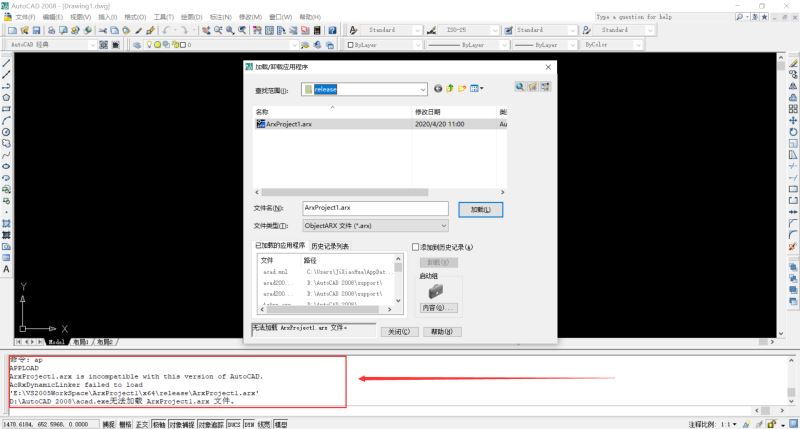Click the 文件名 file name input field

[375, 208]
